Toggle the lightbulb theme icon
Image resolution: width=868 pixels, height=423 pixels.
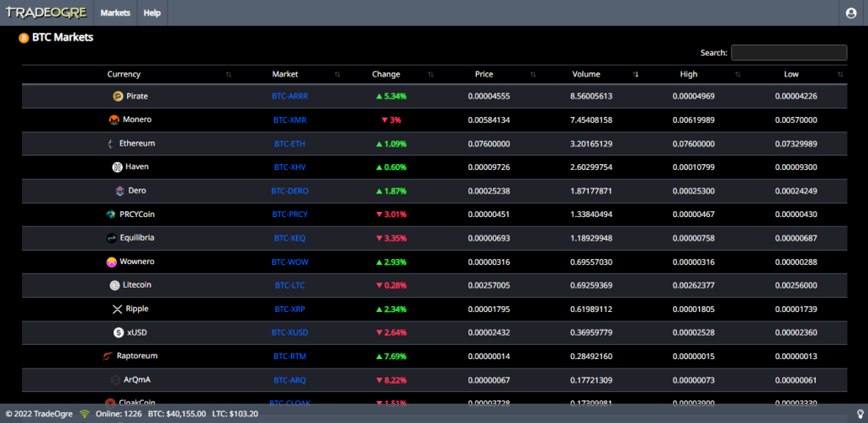pos(860,414)
